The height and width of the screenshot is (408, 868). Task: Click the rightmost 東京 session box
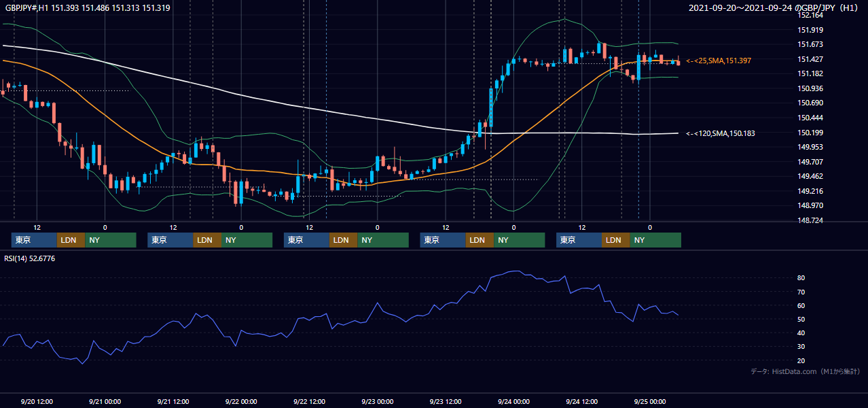tap(579, 240)
